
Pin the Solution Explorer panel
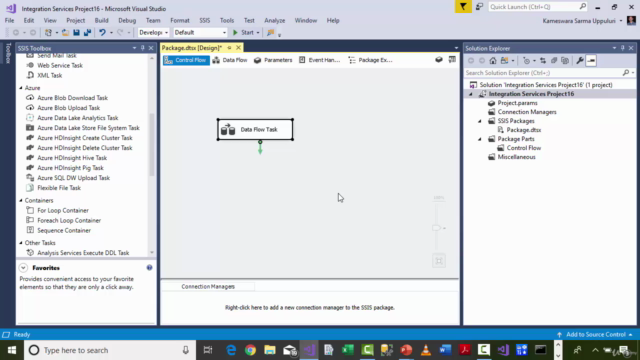623,48
